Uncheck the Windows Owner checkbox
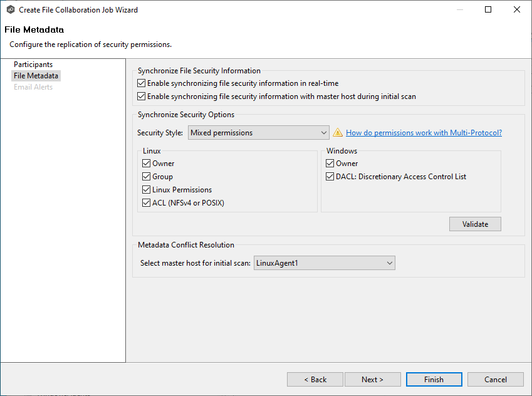Viewport: 532px width, 396px height. click(x=330, y=164)
